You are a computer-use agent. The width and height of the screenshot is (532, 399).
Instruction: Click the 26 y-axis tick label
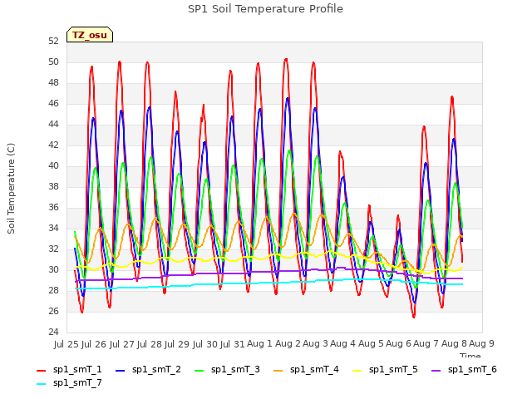coord(53,311)
